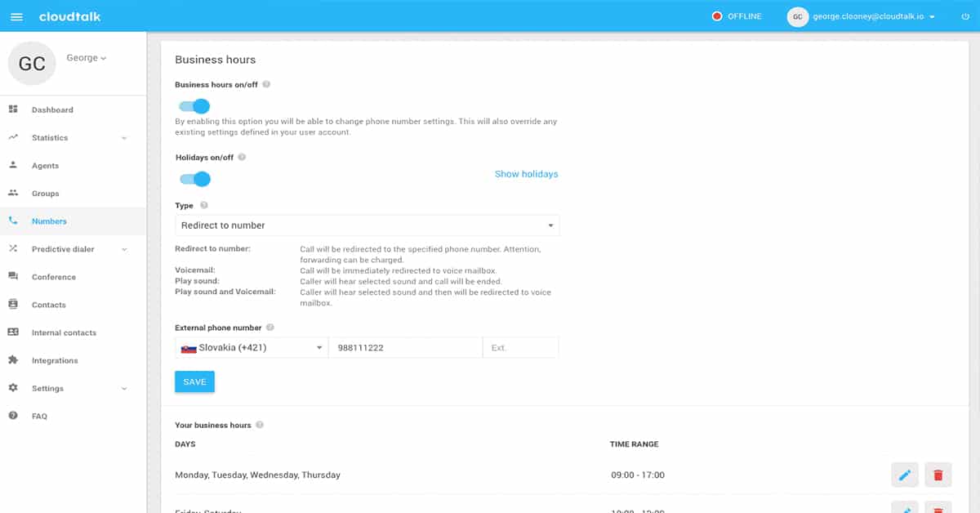Open the Redirect to number type dropdown

coord(367,225)
